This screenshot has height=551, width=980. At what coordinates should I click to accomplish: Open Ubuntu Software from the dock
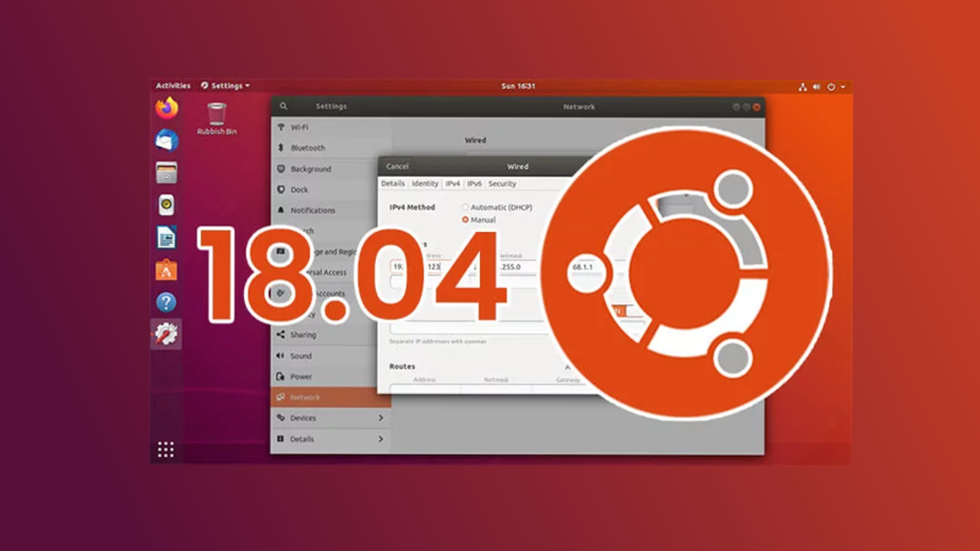(166, 269)
